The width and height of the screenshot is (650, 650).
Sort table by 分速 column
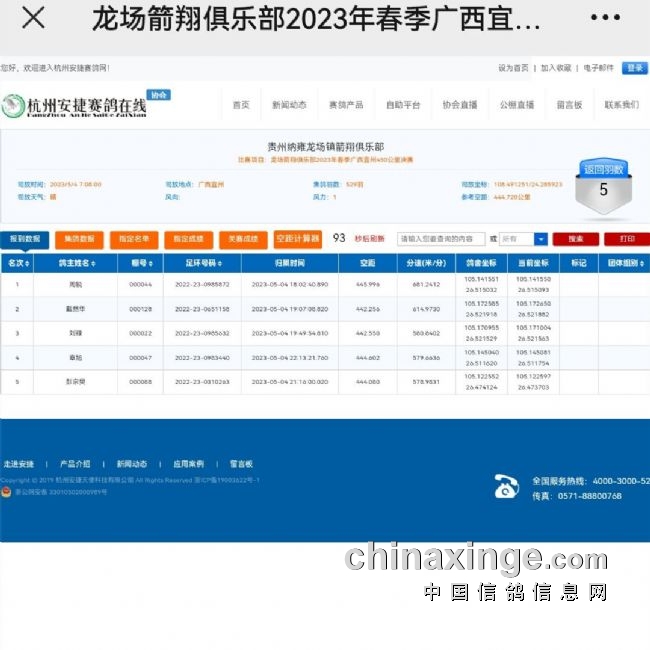pyautogui.click(x=427, y=264)
